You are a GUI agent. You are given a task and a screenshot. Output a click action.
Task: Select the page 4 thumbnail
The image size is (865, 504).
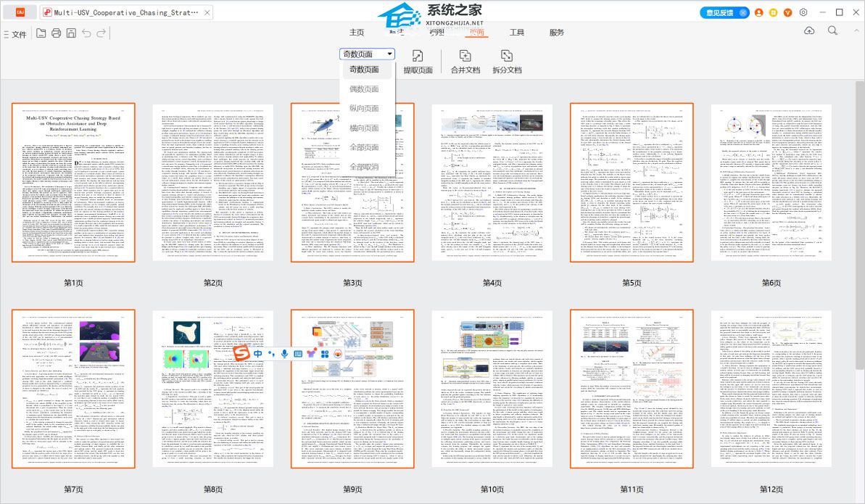point(492,182)
